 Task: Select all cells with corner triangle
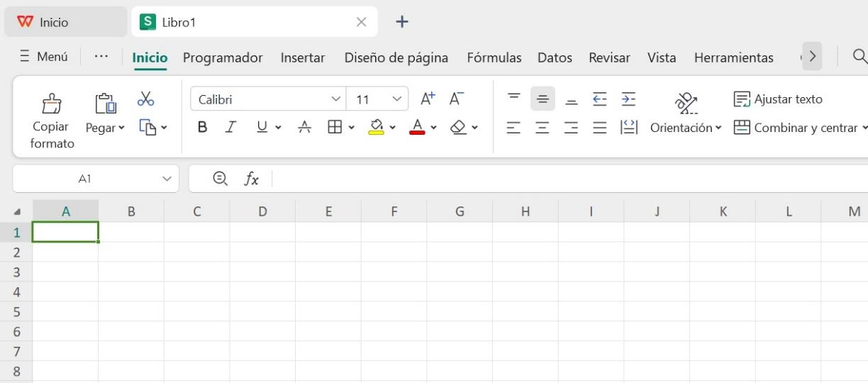pos(17,211)
